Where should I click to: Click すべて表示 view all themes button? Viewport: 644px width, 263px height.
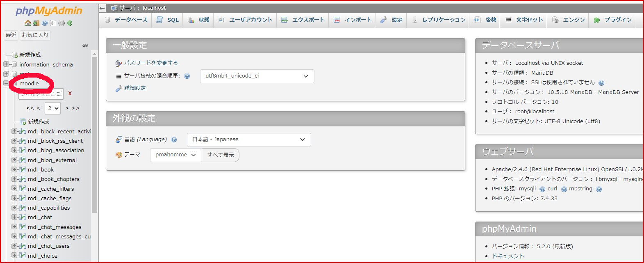tap(221, 155)
